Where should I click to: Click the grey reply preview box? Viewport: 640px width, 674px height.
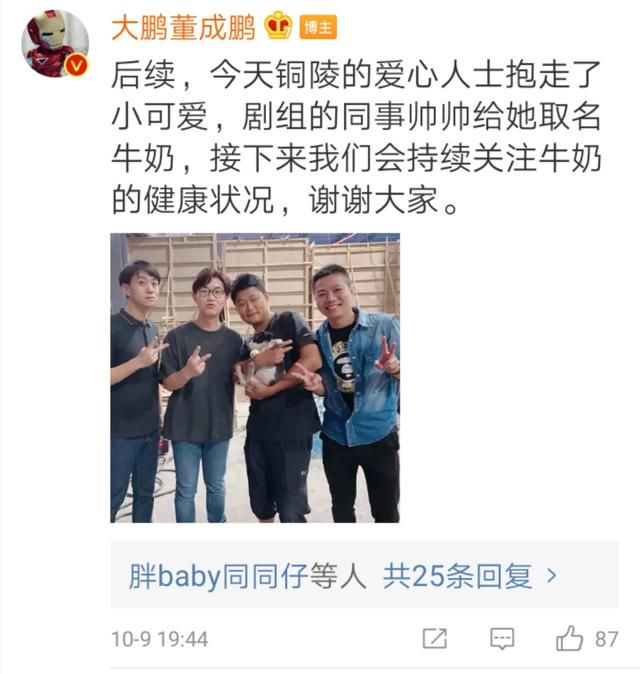point(364,575)
